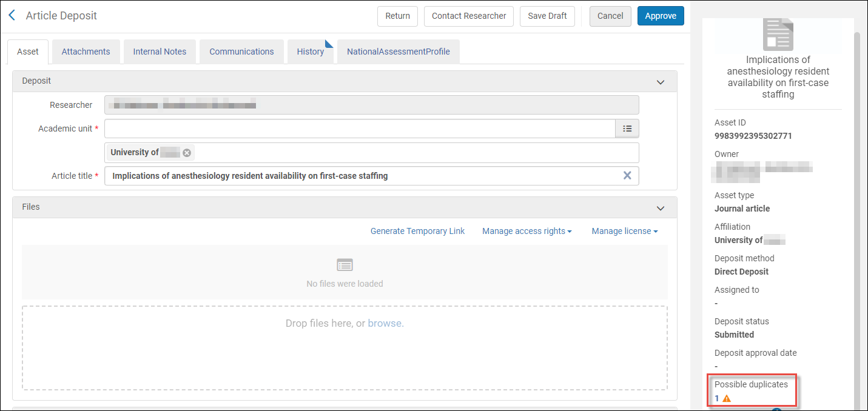868x411 pixels.
Task: Open Manage access rights dropdown
Action: coord(527,231)
